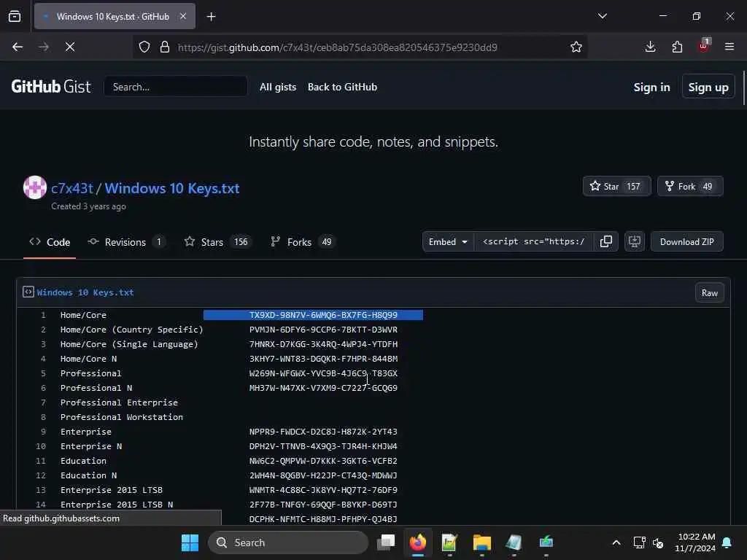This screenshot has height=560, width=747.
Task: Click the address bar URL
Action: click(337, 47)
